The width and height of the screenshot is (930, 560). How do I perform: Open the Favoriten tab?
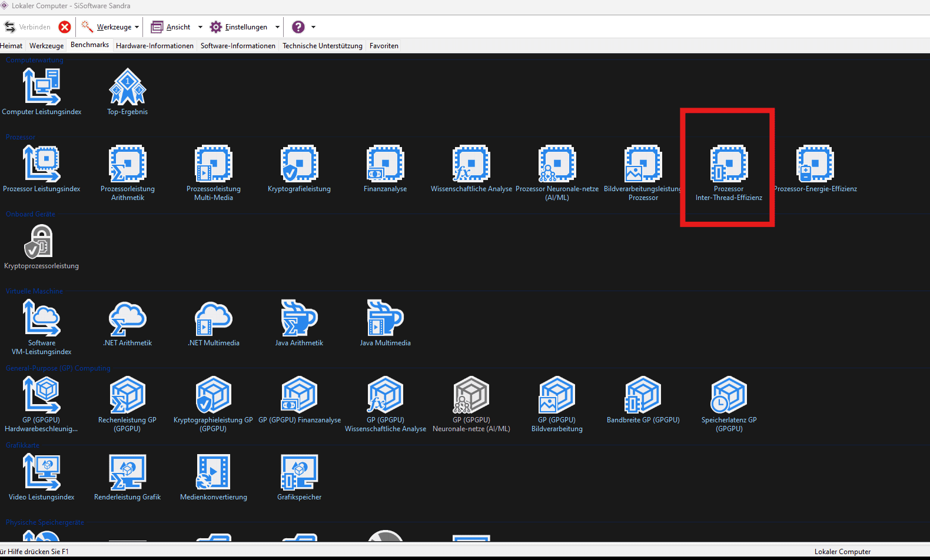(384, 46)
